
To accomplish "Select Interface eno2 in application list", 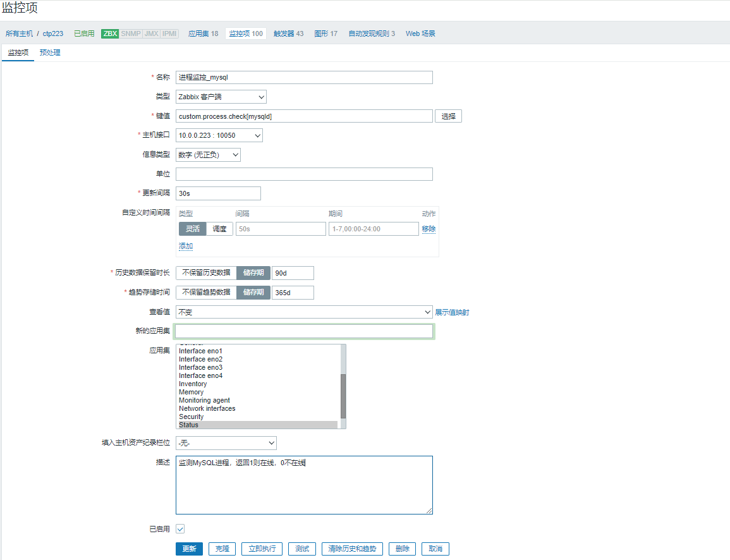I will click(x=258, y=360).
